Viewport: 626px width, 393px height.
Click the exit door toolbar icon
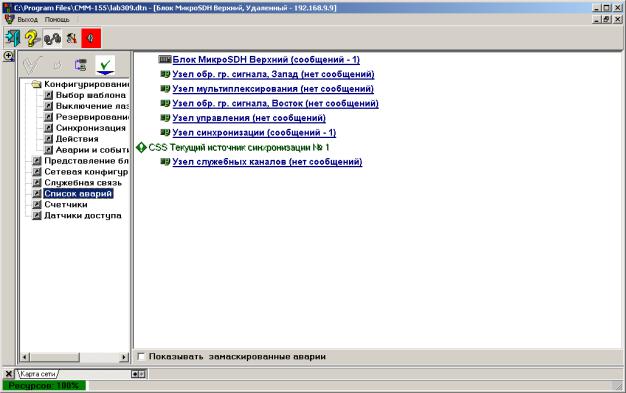[13, 38]
